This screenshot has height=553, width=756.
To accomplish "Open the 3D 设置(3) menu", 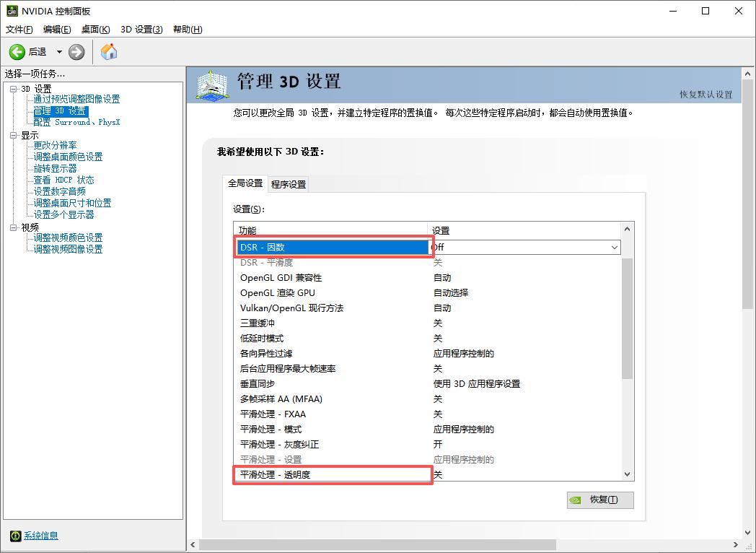I will (141, 30).
